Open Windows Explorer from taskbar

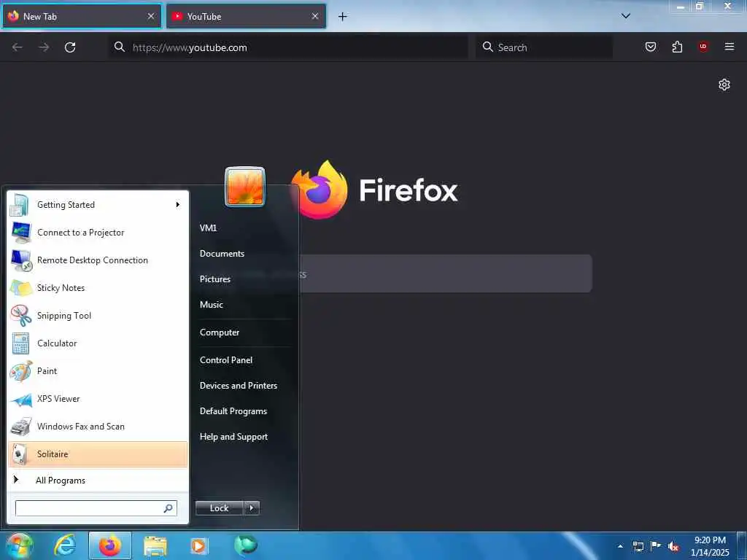click(155, 545)
